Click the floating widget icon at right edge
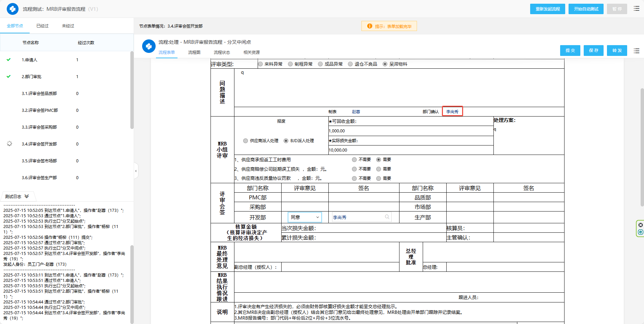The width and height of the screenshot is (644, 324). tap(640, 229)
